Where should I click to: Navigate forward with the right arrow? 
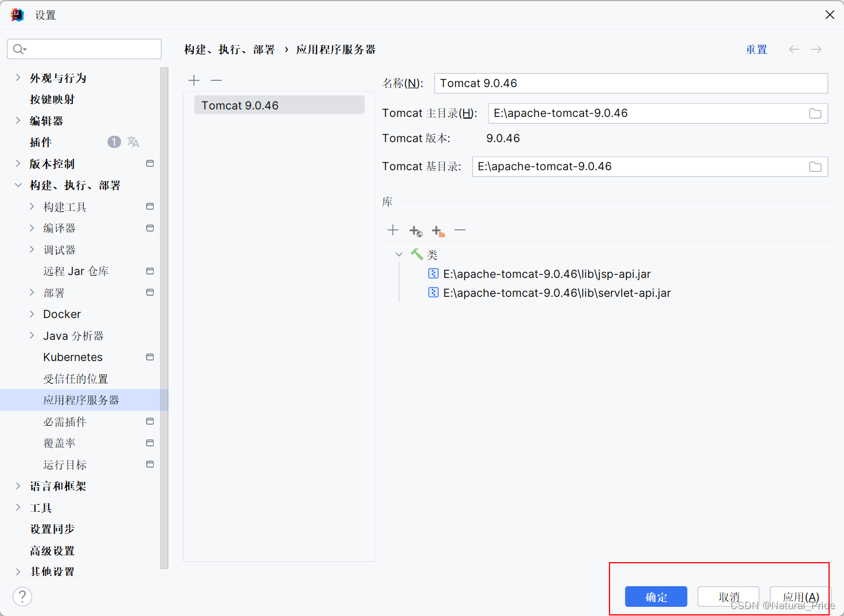point(816,49)
